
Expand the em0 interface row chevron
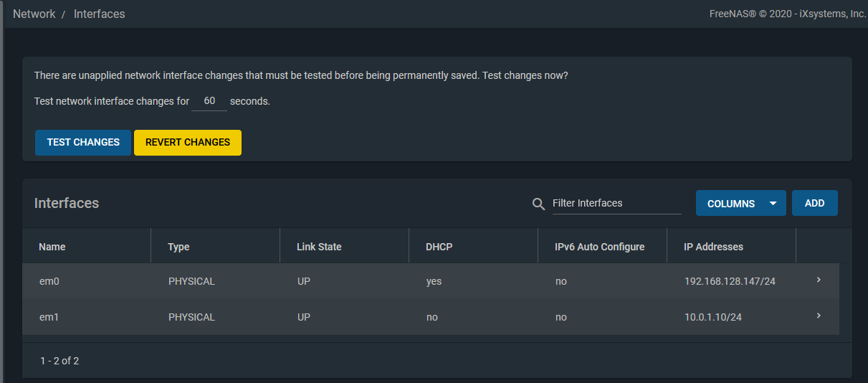tap(819, 280)
